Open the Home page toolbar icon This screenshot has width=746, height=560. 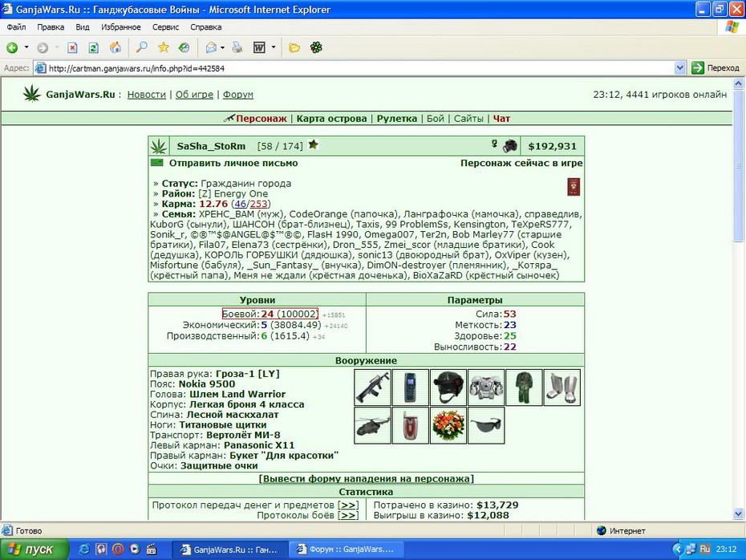click(x=116, y=47)
